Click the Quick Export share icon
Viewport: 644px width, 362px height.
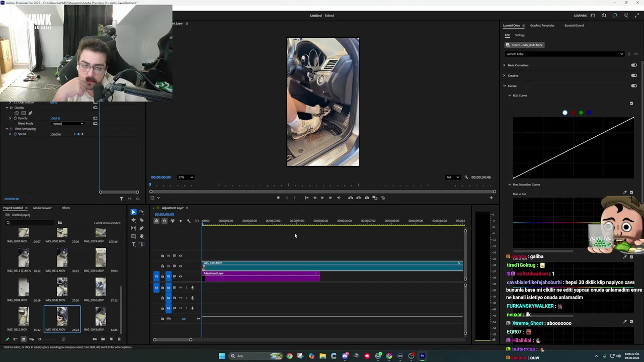pos(604,16)
